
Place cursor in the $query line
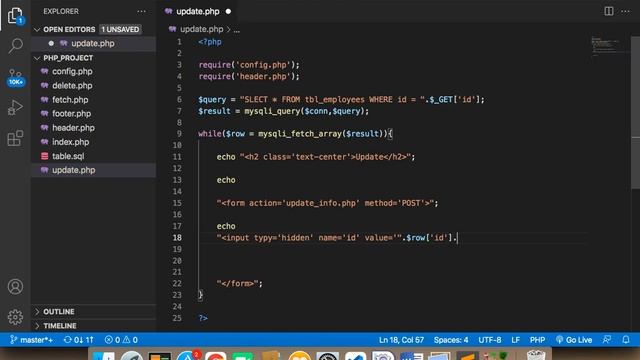(341, 100)
